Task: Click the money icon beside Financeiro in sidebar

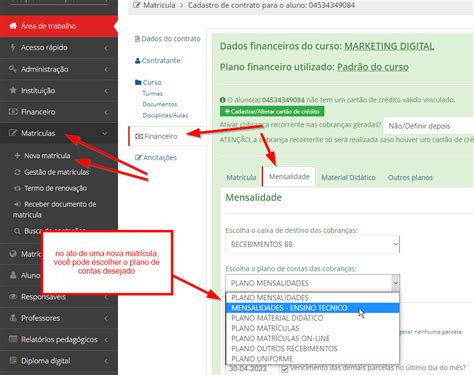Action: (x=13, y=112)
